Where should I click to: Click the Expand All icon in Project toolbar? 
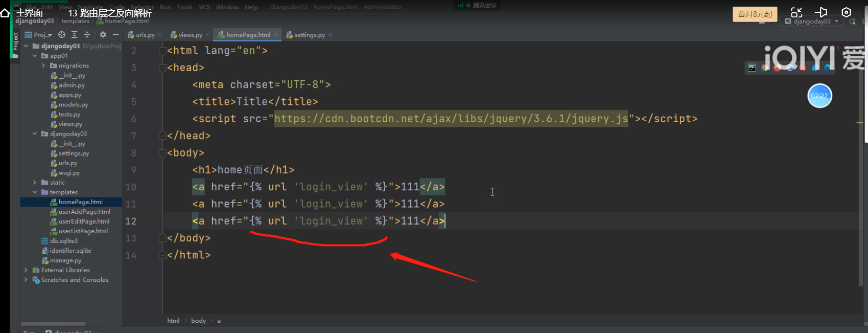(74, 35)
